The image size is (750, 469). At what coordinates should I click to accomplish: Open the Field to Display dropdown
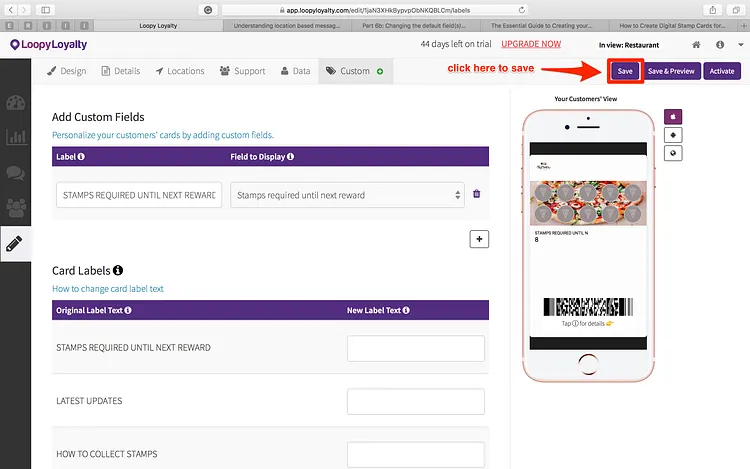click(347, 195)
